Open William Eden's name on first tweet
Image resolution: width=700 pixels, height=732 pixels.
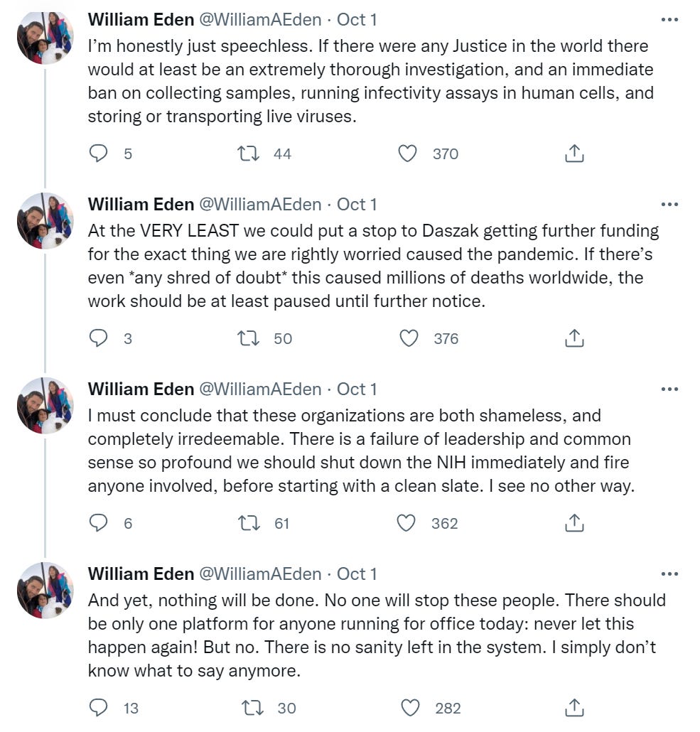coord(141,19)
